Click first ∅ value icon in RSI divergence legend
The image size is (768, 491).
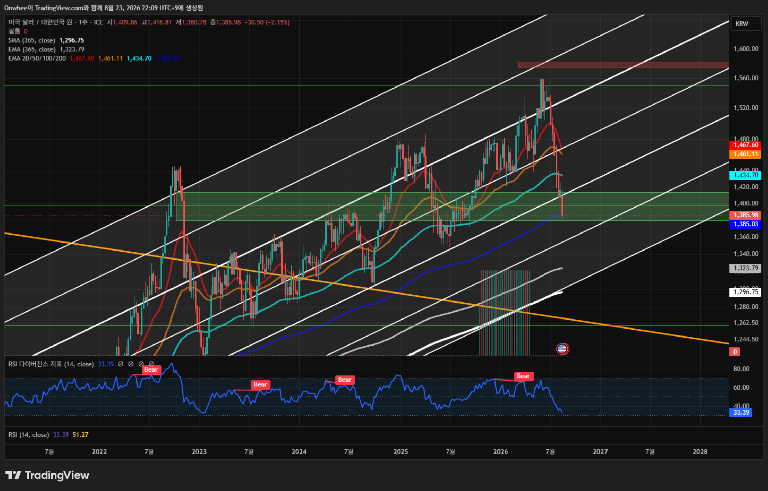coord(120,364)
